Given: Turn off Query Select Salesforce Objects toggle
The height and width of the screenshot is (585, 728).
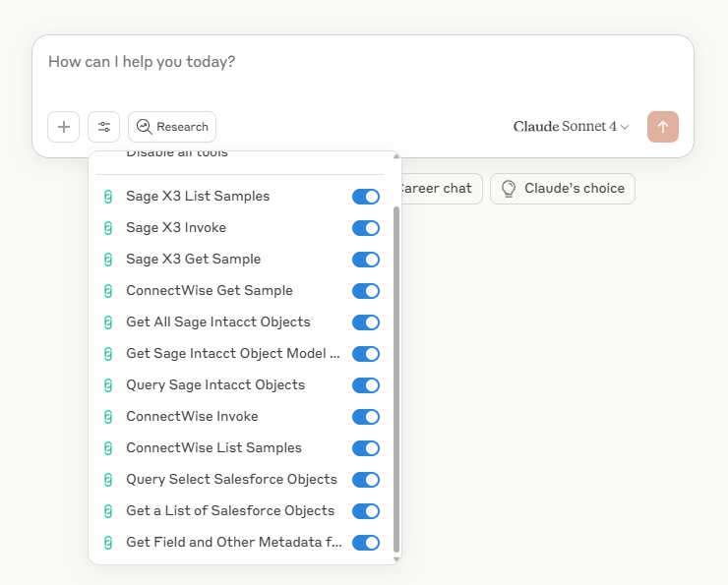Looking at the screenshot, I should click(x=365, y=480).
